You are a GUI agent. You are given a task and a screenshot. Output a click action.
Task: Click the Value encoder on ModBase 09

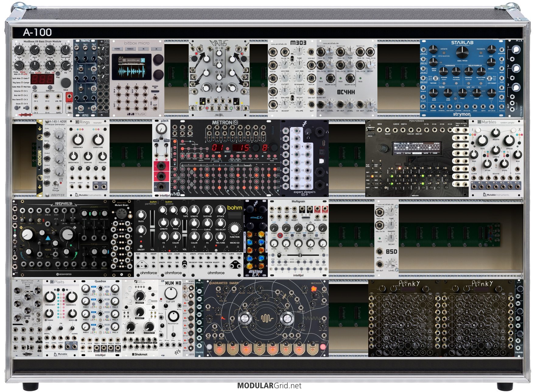(x=65, y=83)
